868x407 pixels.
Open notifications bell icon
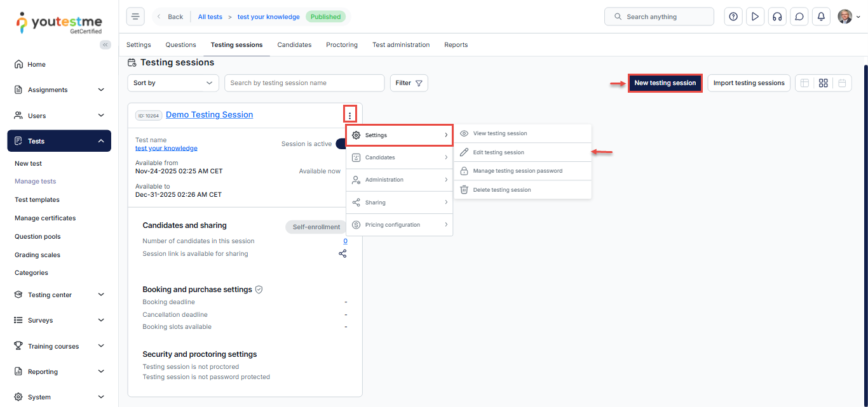(821, 17)
